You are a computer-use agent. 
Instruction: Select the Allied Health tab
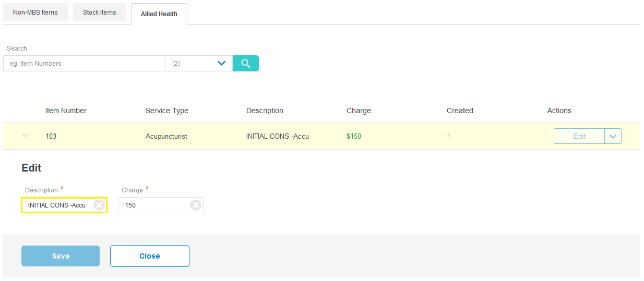(159, 14)
